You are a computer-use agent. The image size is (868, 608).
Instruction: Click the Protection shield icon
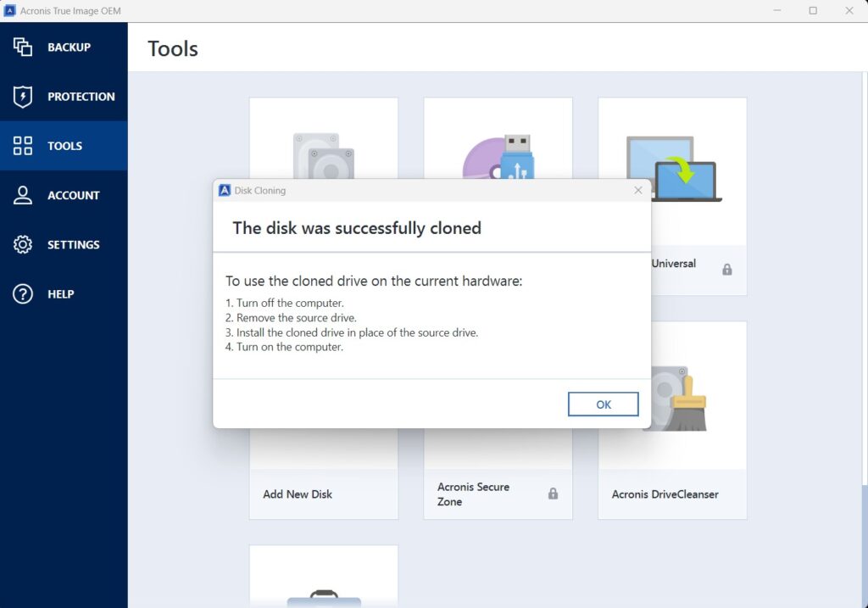tap(23, 97)
